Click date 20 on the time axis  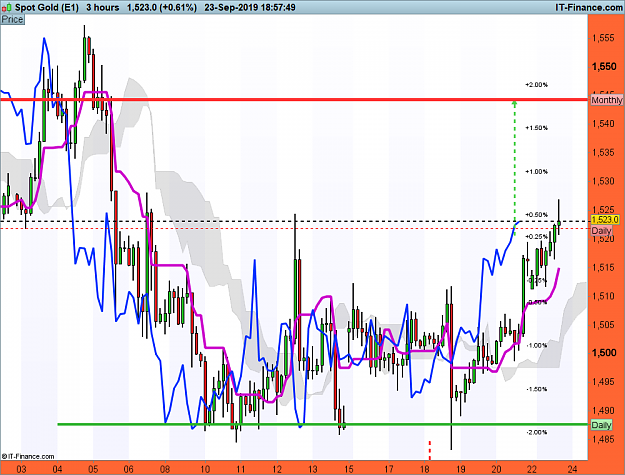click(x=497, y=469)
